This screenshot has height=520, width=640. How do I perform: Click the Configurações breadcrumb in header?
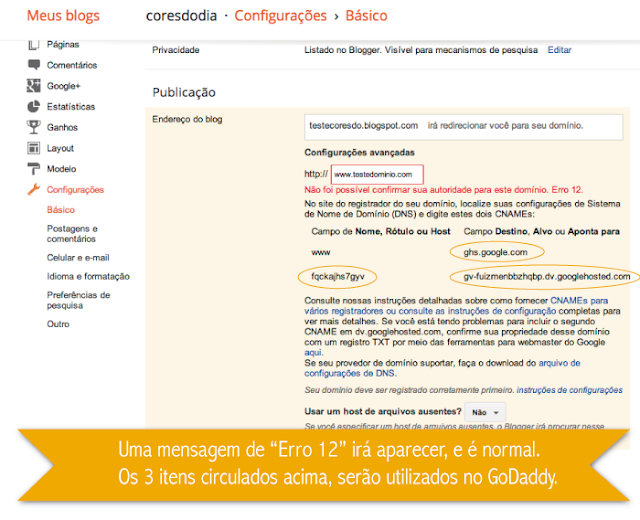pyautogui.click(x=280, y=16)
